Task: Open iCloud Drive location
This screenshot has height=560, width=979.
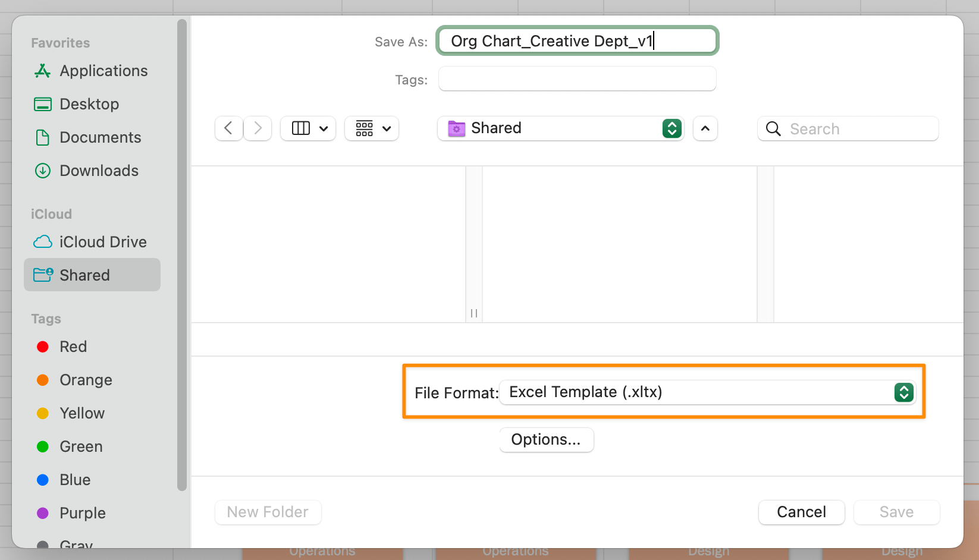Action: click(102, 242)
